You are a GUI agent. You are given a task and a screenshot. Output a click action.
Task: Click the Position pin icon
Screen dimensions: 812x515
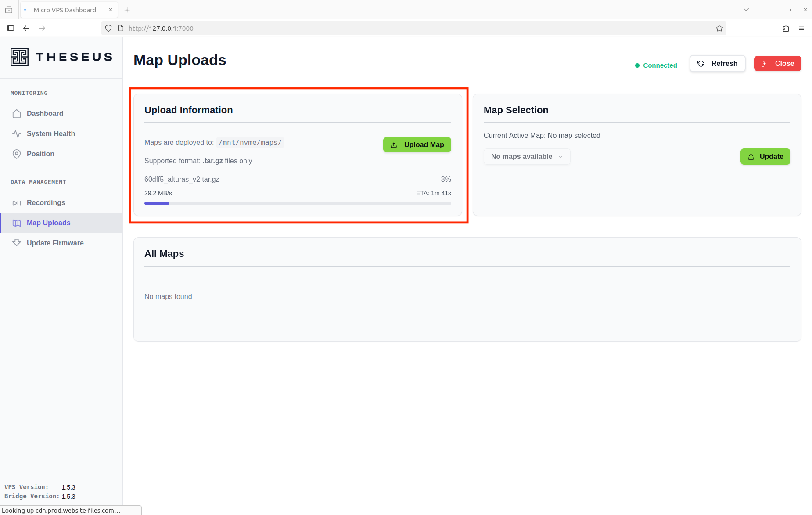(17, 154)
